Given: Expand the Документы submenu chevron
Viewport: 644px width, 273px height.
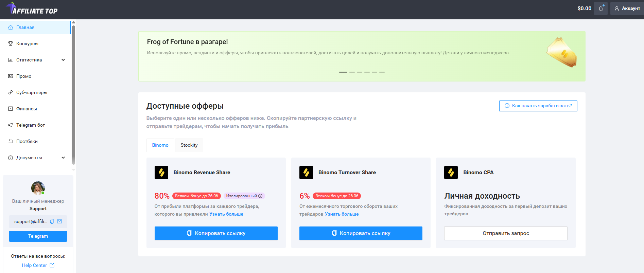Looking at the screenshot, I should click(63, 158).
